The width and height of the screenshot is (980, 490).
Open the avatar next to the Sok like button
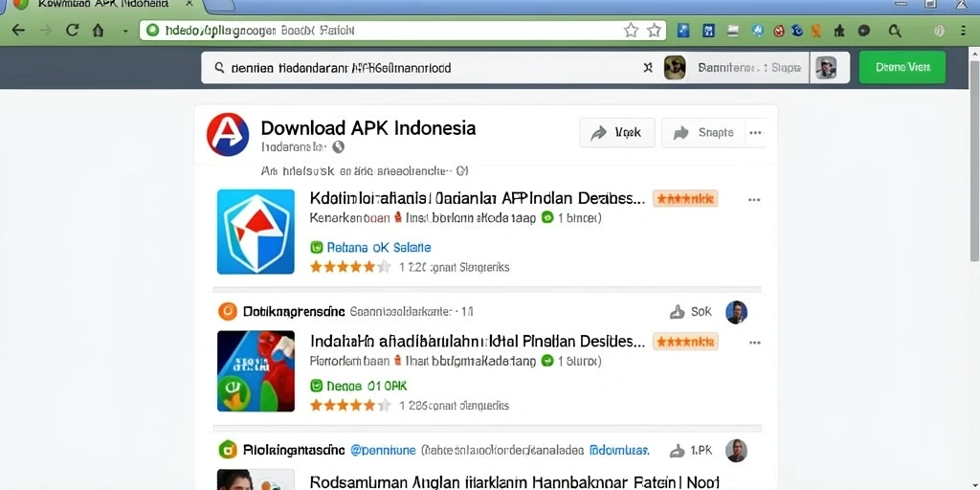[x=736, y=312]
